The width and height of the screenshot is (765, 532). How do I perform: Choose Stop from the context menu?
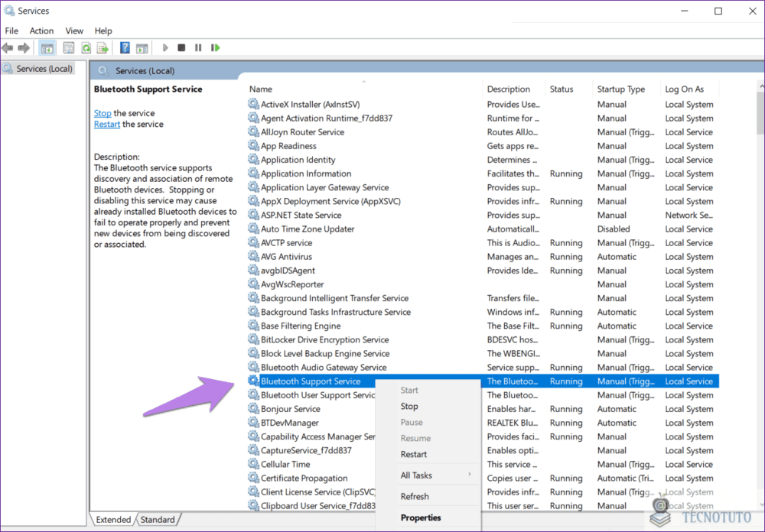click(x=409, y=406)
